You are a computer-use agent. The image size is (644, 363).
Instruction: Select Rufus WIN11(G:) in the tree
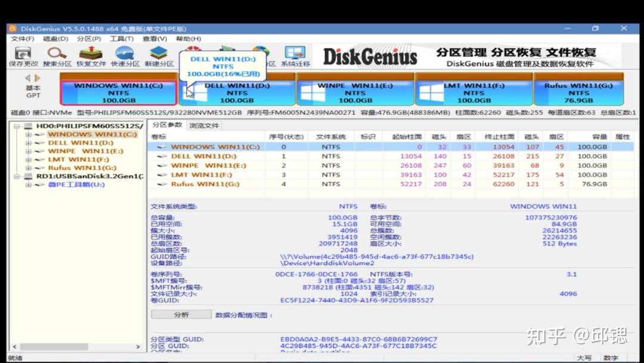[82, 168]
